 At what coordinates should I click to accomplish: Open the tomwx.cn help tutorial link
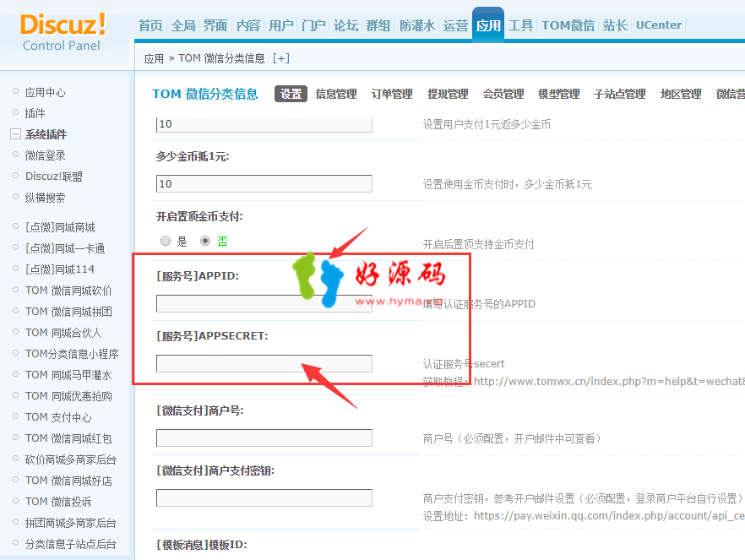click(609, 382)
